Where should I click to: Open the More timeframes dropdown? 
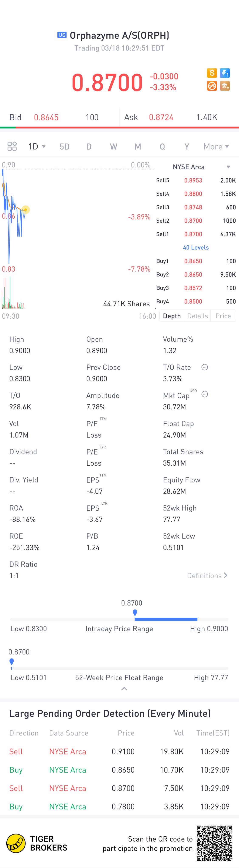pyautogui.click(x=216, y=147)
